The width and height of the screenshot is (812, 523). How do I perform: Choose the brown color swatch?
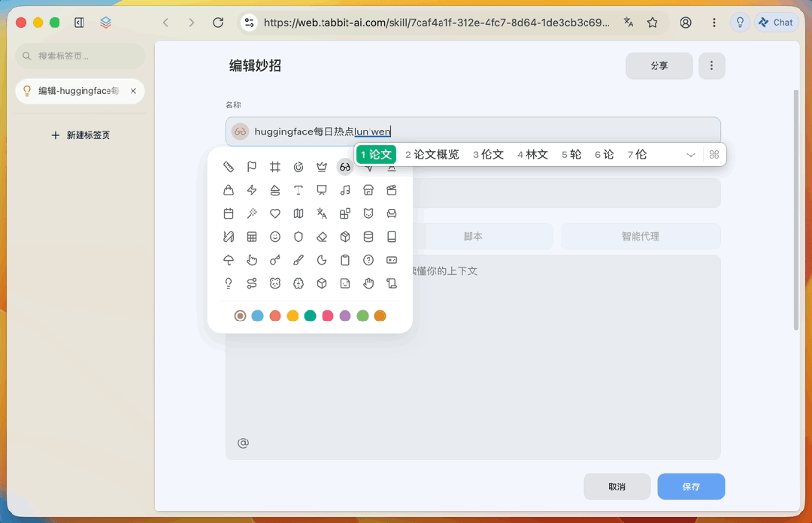tap(240, 316)
